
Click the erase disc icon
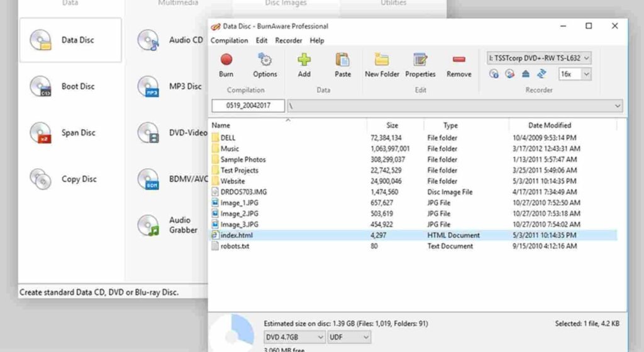point(509,74)
